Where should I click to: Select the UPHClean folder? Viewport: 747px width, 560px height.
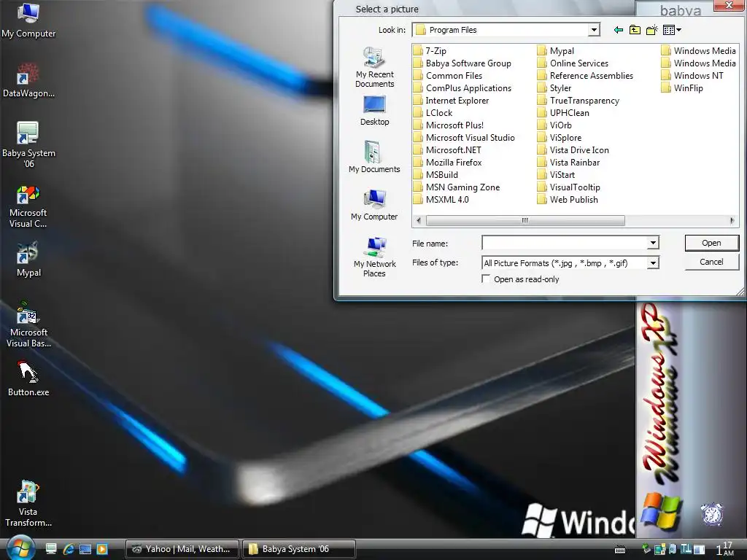click(x=563, y=113)
